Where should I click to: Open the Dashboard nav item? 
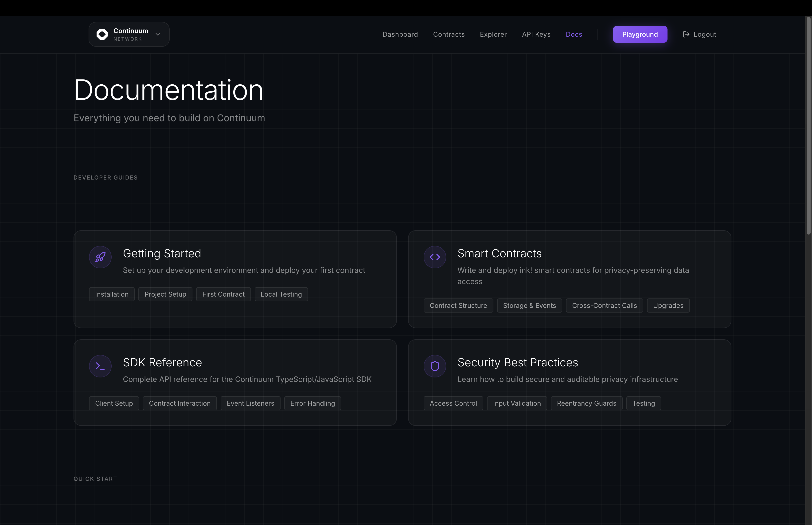(400, 35)
